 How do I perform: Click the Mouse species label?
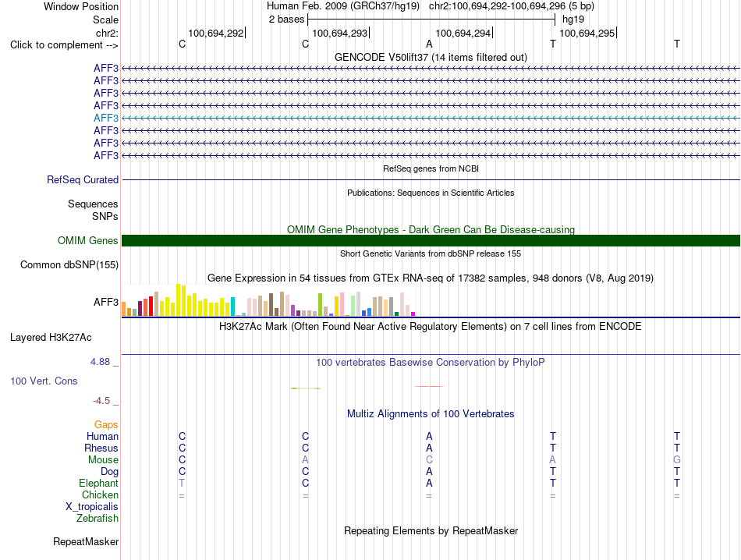click(103, 460)
